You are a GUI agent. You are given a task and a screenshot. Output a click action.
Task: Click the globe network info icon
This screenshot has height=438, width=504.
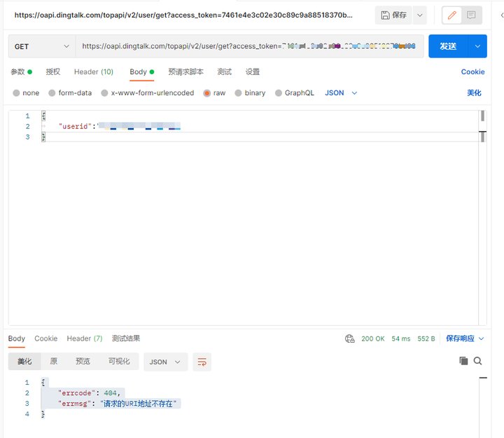[x=349, y=338]
